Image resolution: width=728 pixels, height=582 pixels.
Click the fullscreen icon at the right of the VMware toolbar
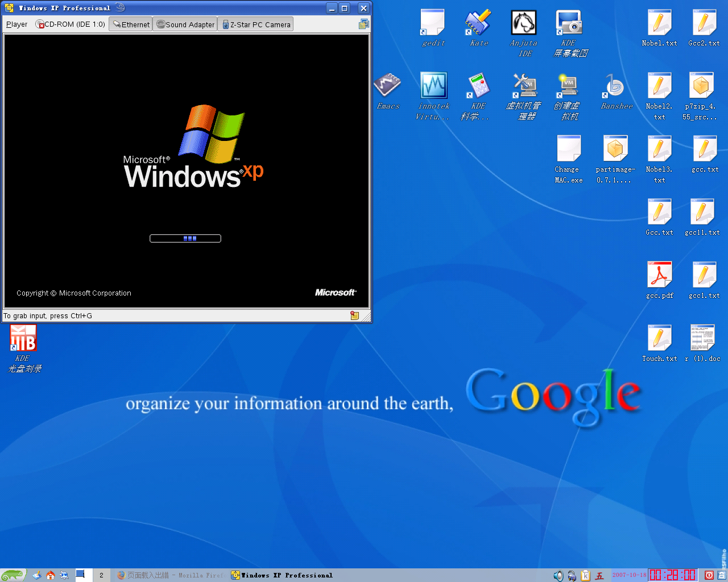364,24
